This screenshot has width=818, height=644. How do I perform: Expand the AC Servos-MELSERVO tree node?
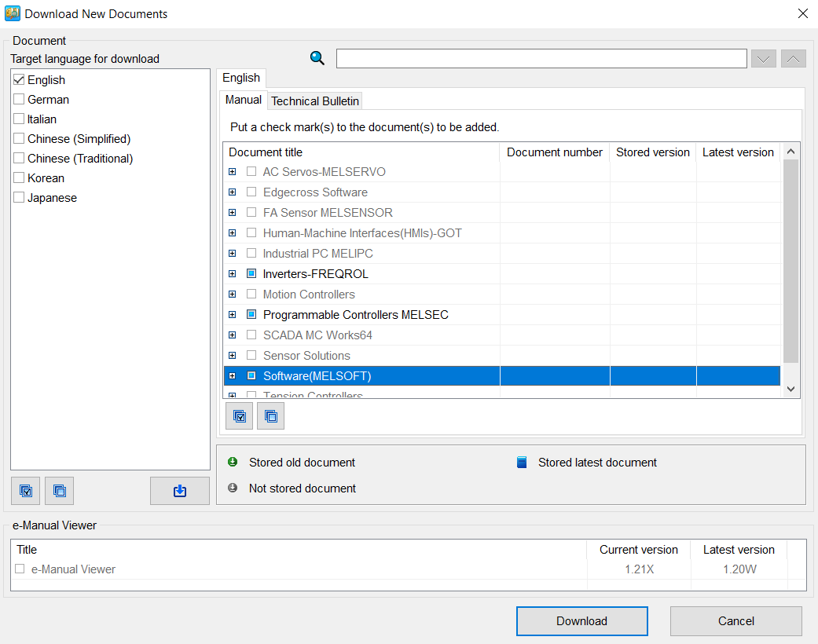tap(233, 171)
